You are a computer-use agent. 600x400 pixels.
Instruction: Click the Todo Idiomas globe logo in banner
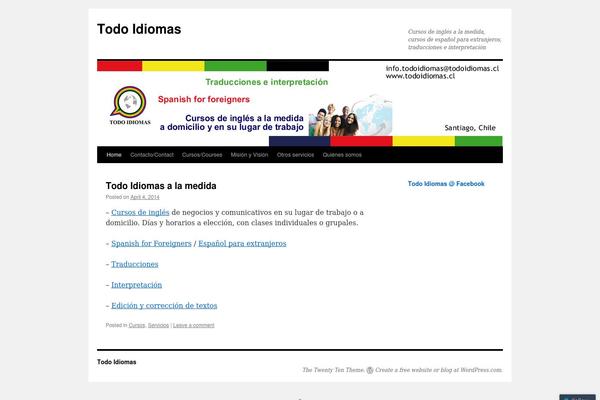(130, 106)
